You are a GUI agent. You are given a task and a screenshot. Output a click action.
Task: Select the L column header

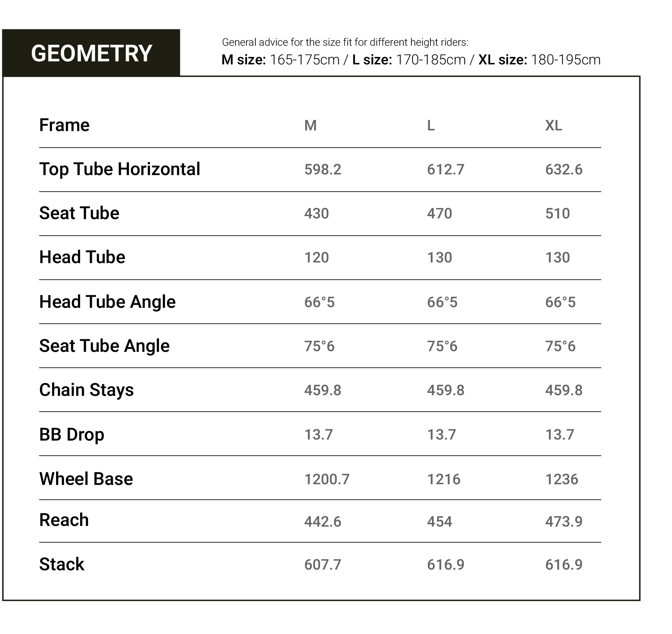point(431,126)
